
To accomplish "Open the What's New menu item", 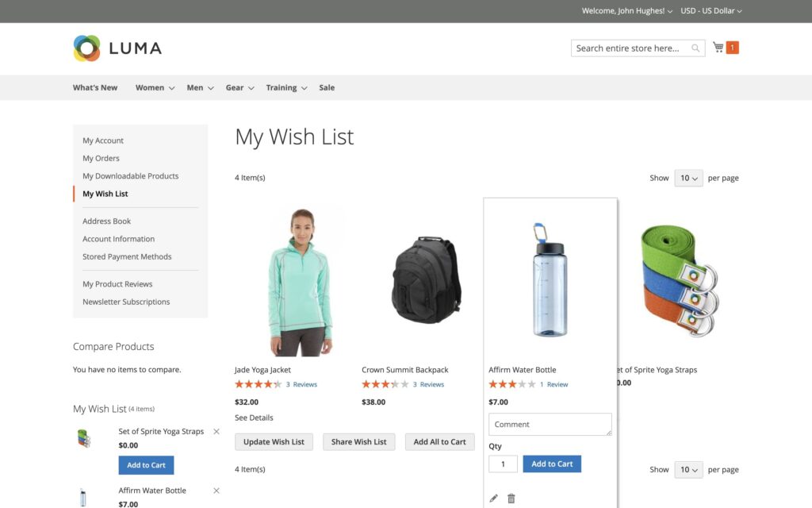I will pyautogui.click(x=95, y=87).
